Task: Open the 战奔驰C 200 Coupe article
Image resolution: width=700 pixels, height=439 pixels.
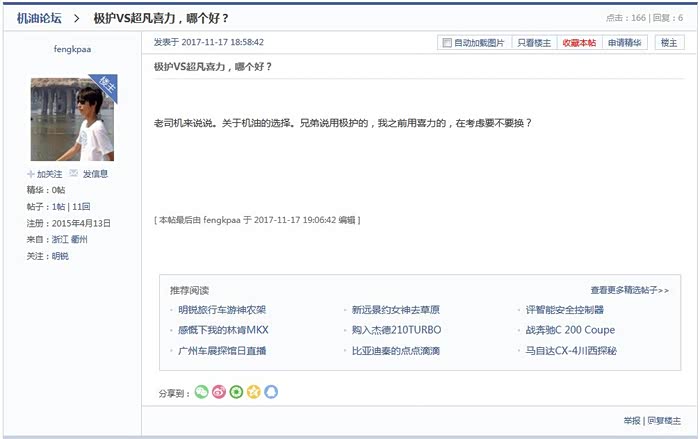Action: [x=570, y=330]
